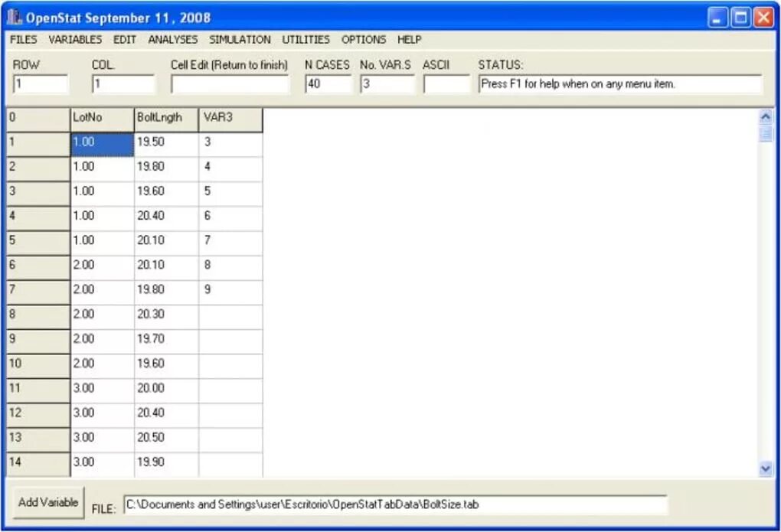781x532 pixels.
Task: Open the EDIT menu
Action: (124, 39)
